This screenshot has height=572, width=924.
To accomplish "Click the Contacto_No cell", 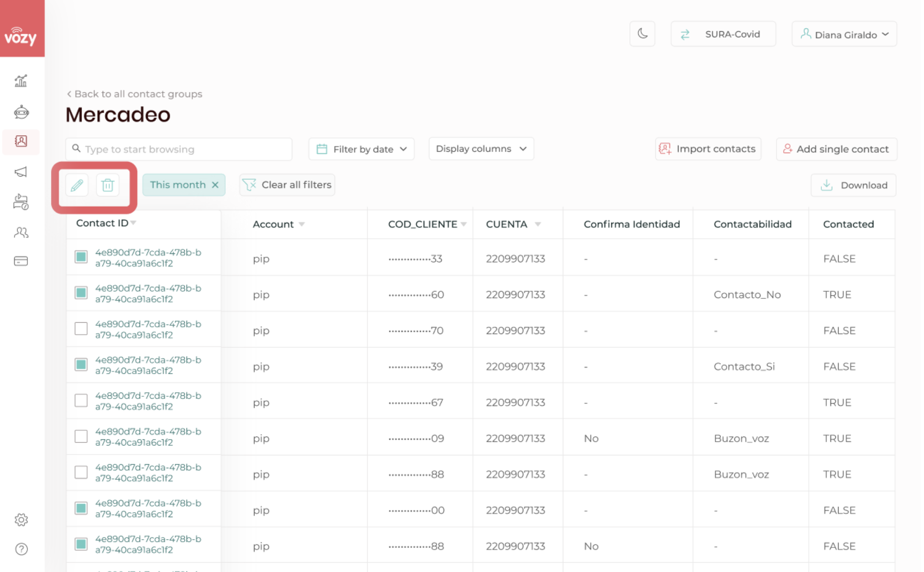I will coord(747,295).
